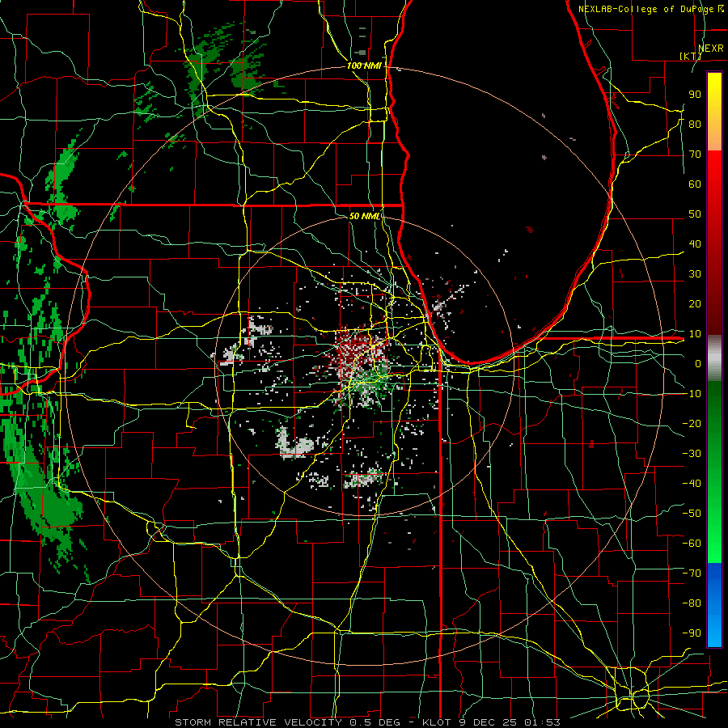Select the -50 value on the velocity scale
Screen dimensions: 728x728
692,513
